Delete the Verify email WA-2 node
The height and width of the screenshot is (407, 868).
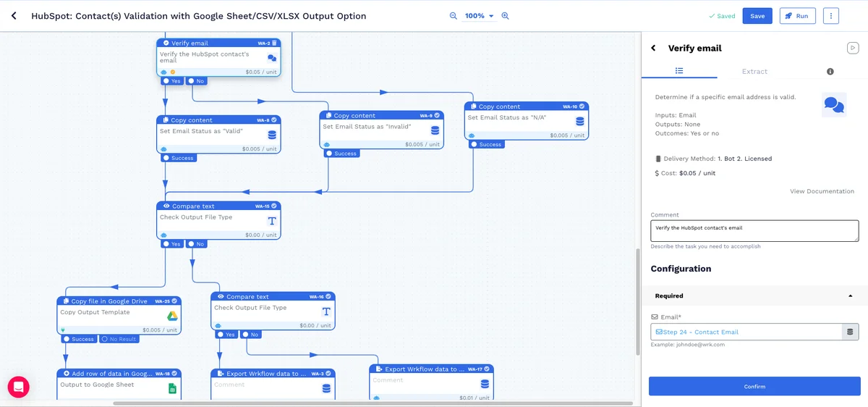coord(274,43)
